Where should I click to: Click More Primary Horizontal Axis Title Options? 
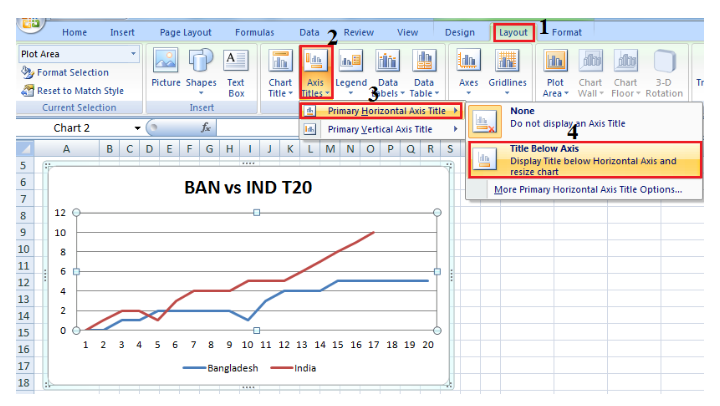588,189
